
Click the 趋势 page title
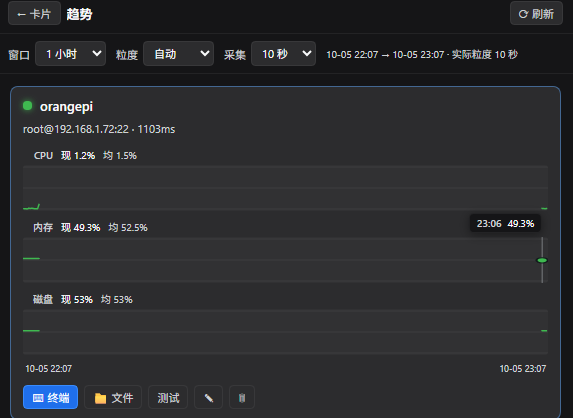pyautogui.click(x=79, y=14)
